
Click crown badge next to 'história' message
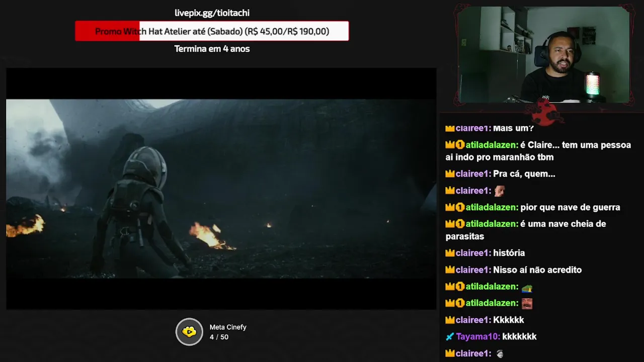coord(450,253)
